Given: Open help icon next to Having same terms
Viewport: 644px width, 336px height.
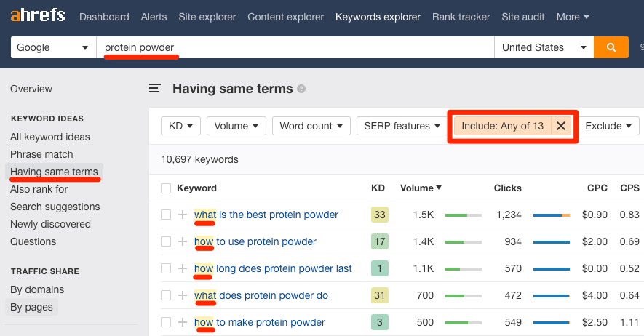Looking at the screenshot, I should [301, 89].
